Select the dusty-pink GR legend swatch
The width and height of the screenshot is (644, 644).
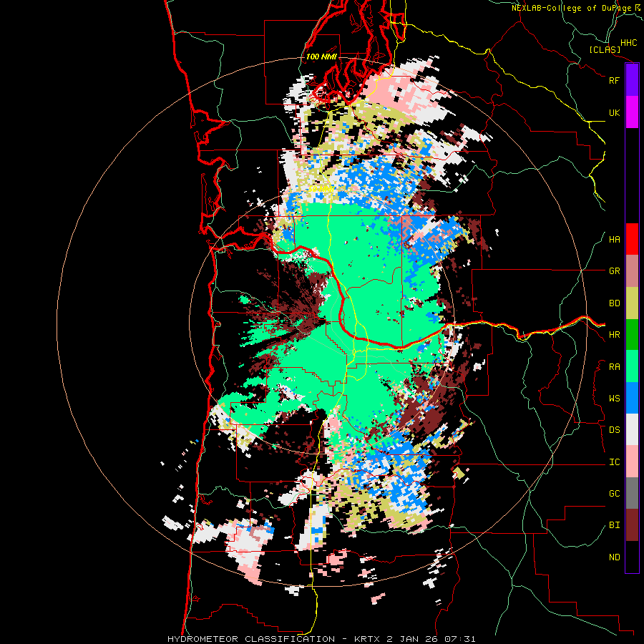(x=632, y=271)
